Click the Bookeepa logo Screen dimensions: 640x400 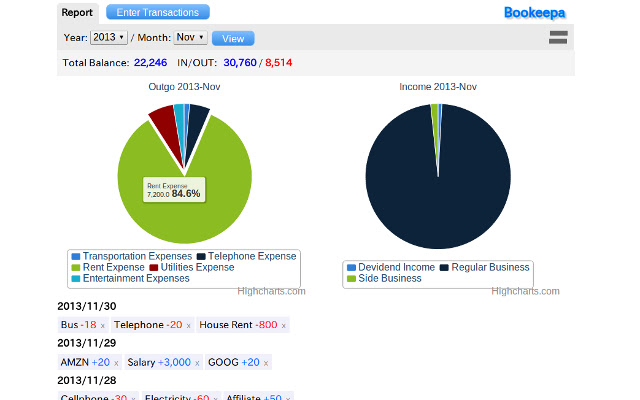coord(535,13)
